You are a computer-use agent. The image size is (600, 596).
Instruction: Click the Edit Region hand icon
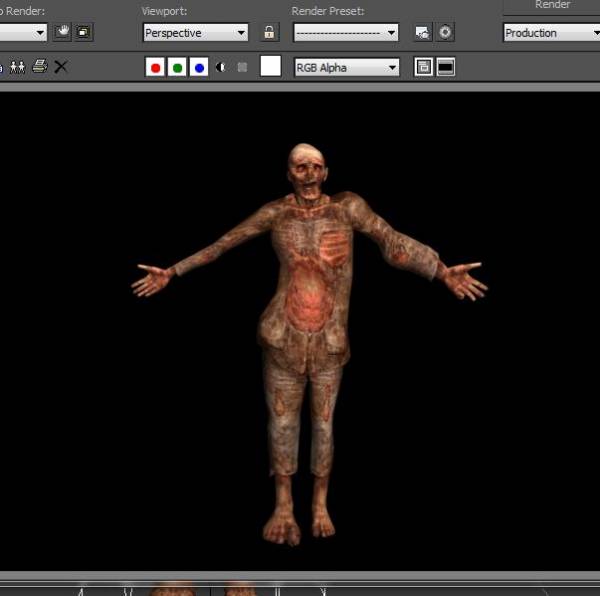click(x=63, y=32)
